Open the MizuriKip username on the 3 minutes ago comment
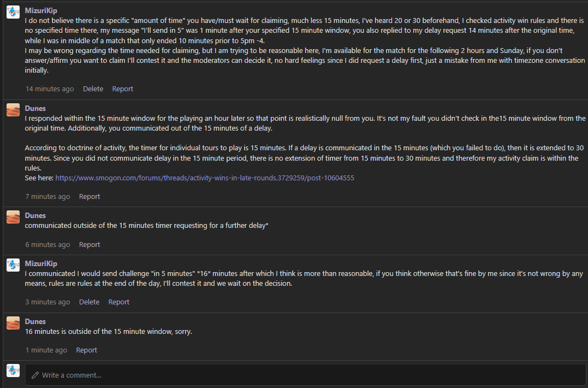Image resolution: width=588 pixels, height=388 pixels. pos(41,263)
